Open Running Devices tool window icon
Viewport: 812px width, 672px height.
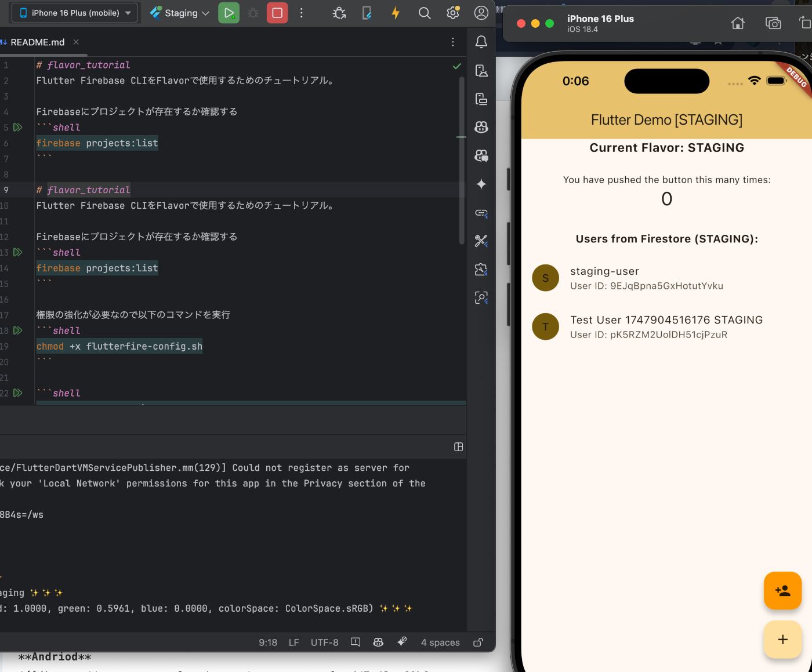[x=481, y=99]
